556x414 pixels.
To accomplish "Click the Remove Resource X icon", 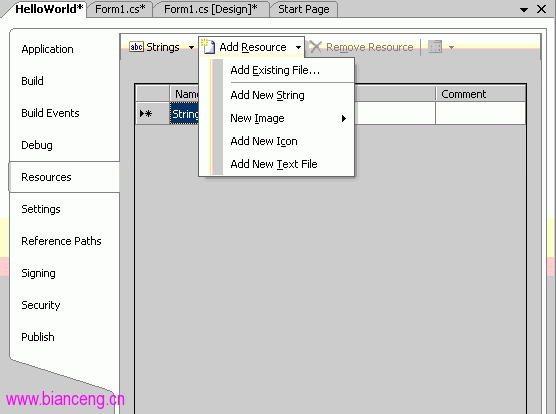I will tap(315, 47).
